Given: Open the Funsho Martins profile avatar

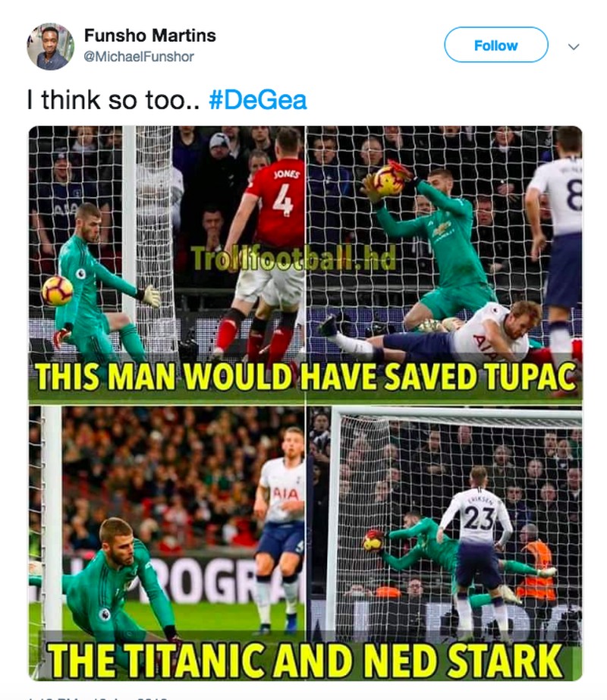Looking at the screenshot, I should pos(51,47).
